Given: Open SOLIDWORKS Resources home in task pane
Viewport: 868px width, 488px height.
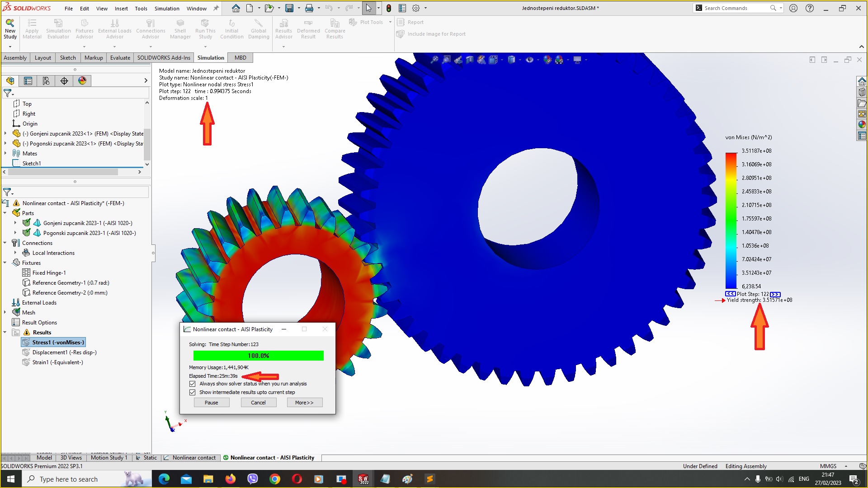Looking at the screenshot, I should point(862,81).
